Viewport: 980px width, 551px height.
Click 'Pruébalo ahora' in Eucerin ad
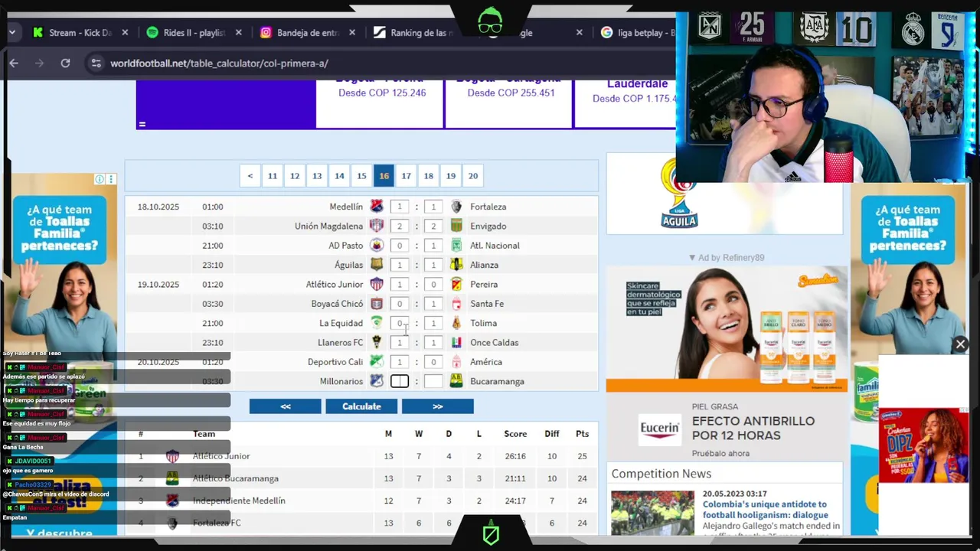[x=720, y=454]
